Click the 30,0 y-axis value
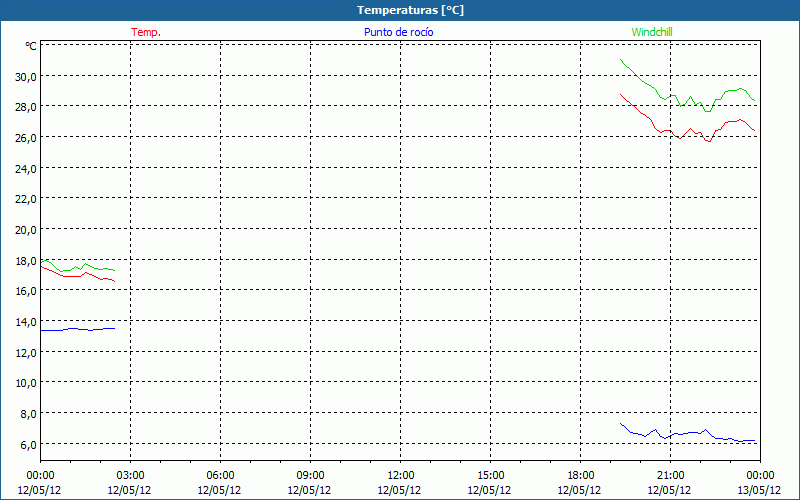800x500 pixels. tap(26, 77)
